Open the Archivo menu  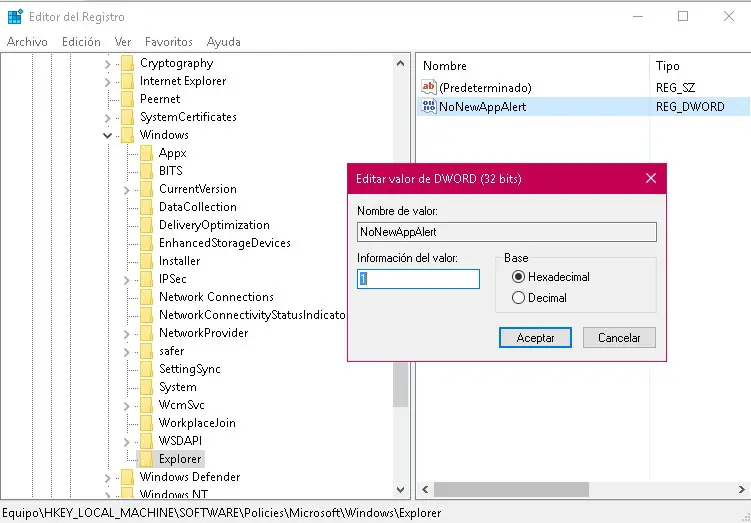click(27, 42)
